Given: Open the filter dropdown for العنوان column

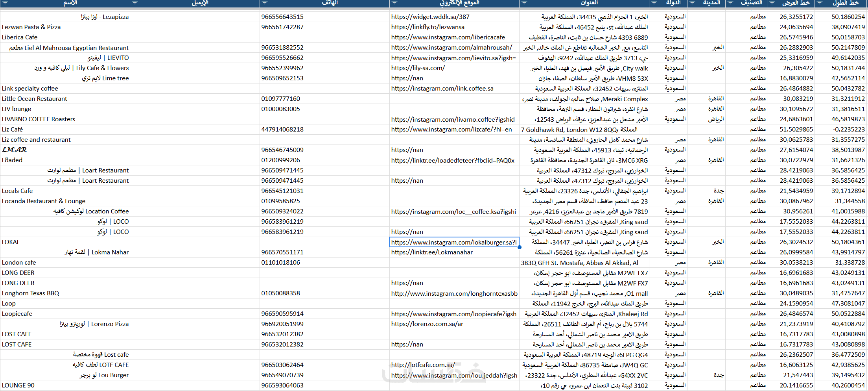Looking at the screenshot, I should [524, 3].
